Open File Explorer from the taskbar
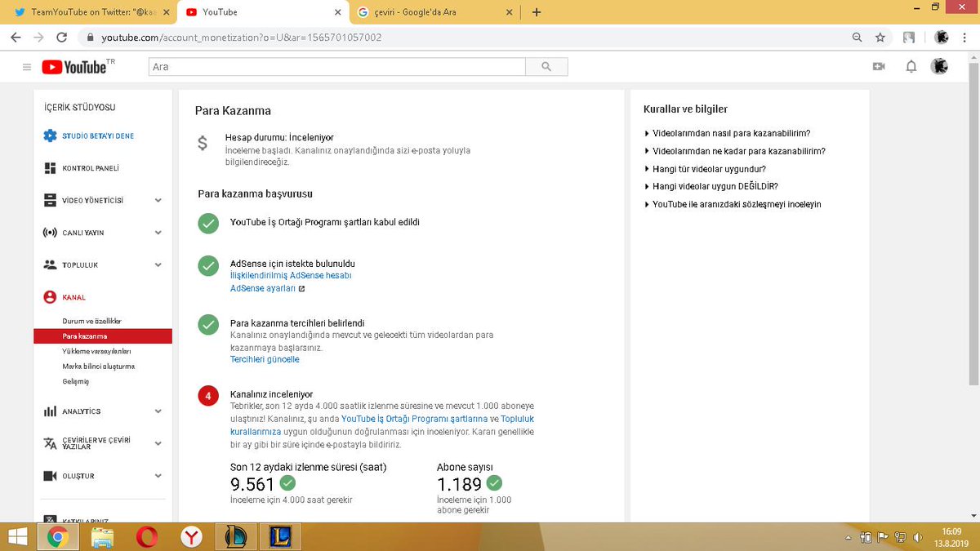The height and width of the screenshot is (551, 980). 102,536
